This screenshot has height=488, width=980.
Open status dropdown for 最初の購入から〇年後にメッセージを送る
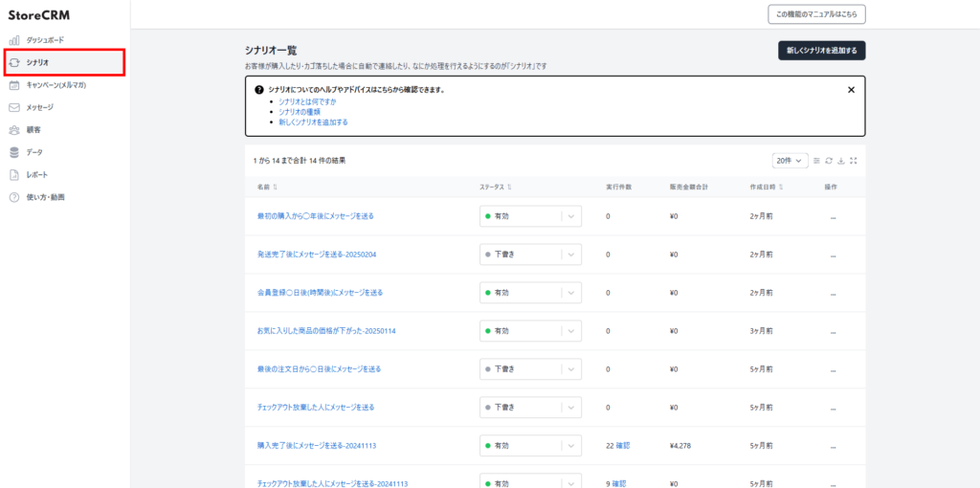tap(571, 216)
